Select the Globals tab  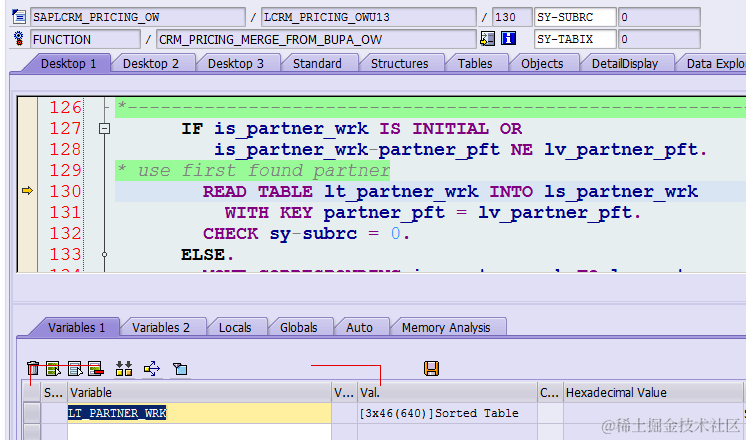(298, 327)
